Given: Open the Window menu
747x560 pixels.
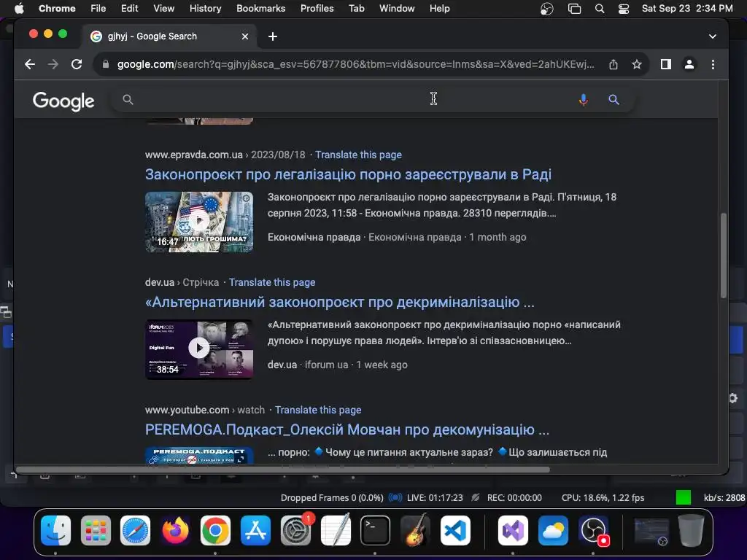Looking at the screenshot, I should 397,9.
